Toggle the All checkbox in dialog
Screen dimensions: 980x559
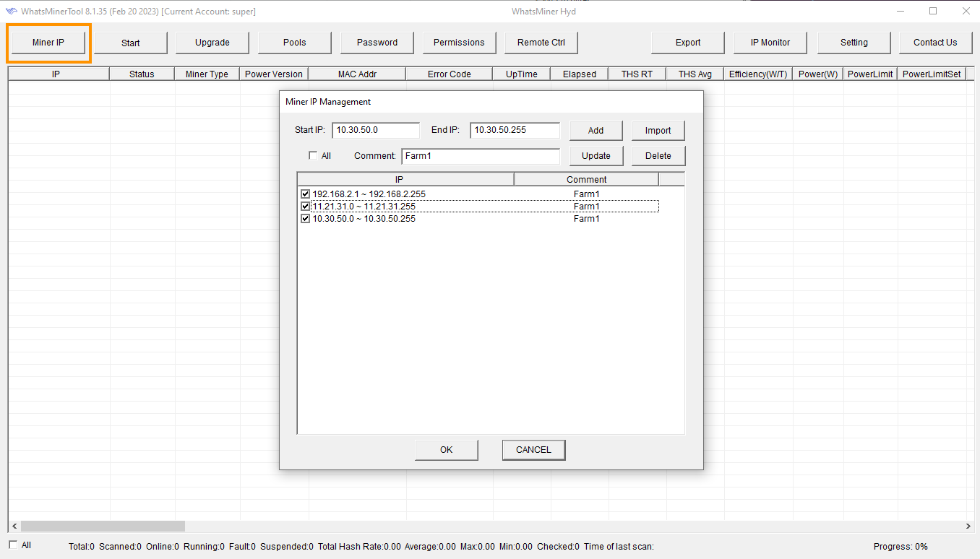(x=313, y=155)
